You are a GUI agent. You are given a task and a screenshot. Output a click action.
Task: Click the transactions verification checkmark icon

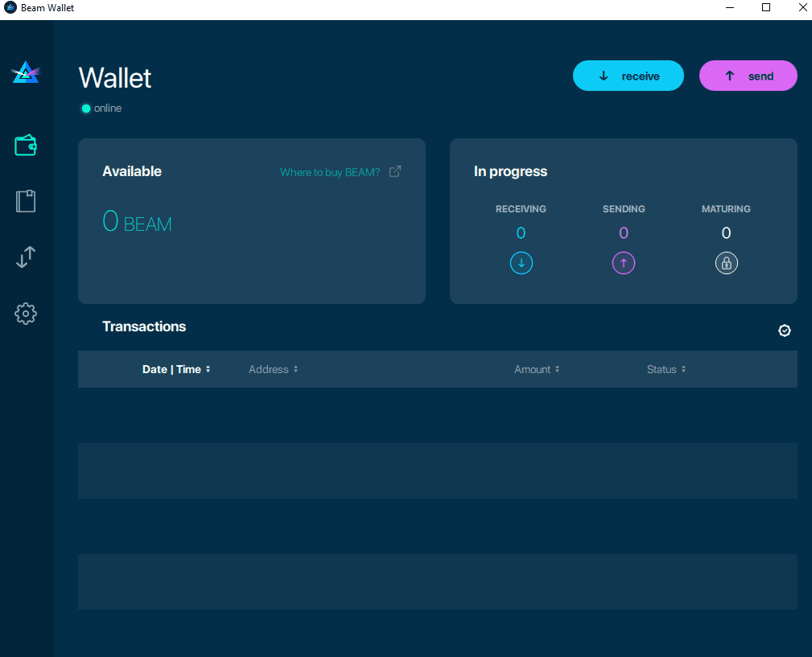pos(784,331)
